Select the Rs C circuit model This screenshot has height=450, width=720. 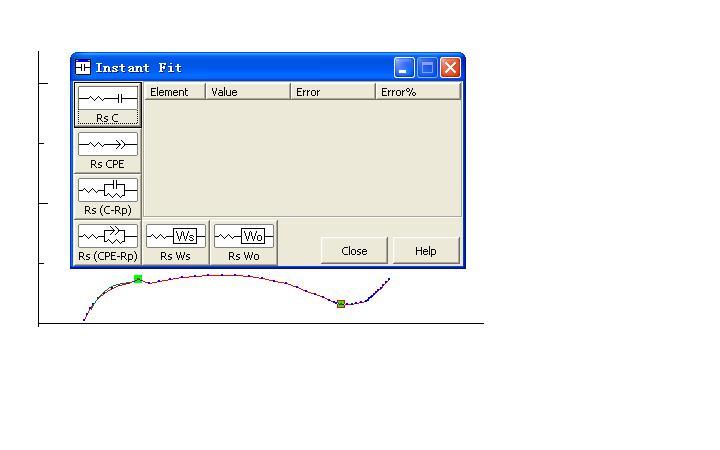tap(107, 105)
